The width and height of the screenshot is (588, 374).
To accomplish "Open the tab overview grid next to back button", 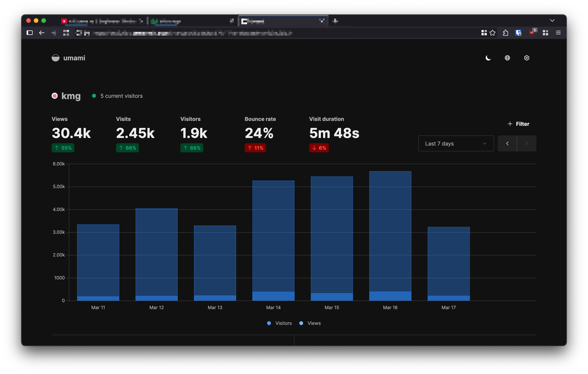I will pyautogui.click(x=66, y=33).
